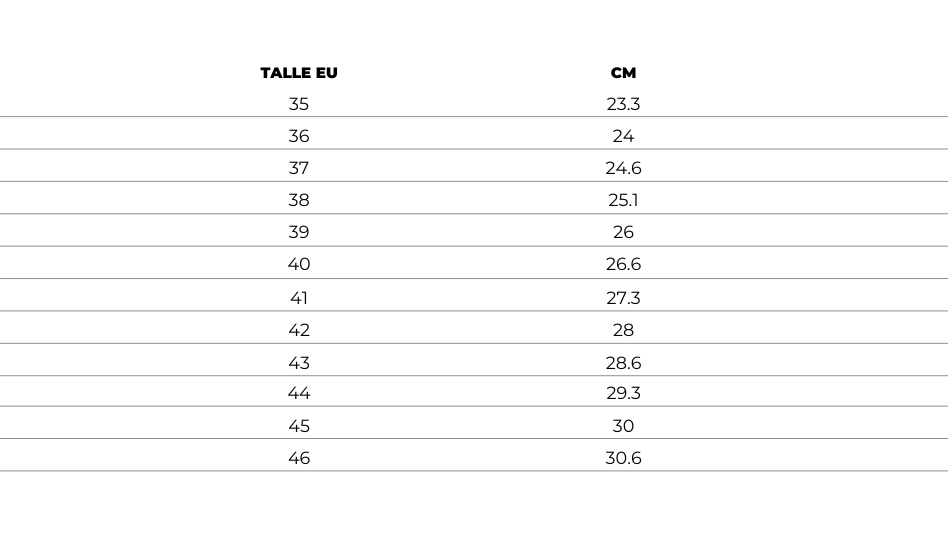Click EU size 46 cell
The image size is (948, 557).
coord(299,458)
